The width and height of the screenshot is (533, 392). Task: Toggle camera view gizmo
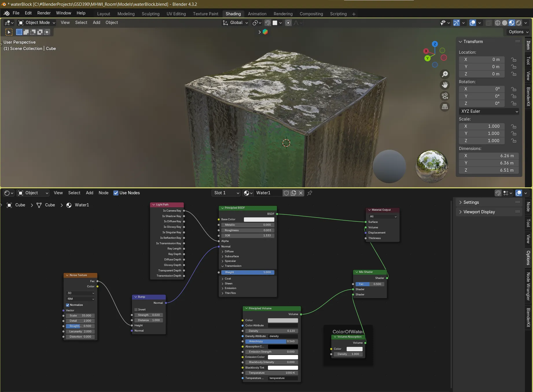(x=445, y=96)
